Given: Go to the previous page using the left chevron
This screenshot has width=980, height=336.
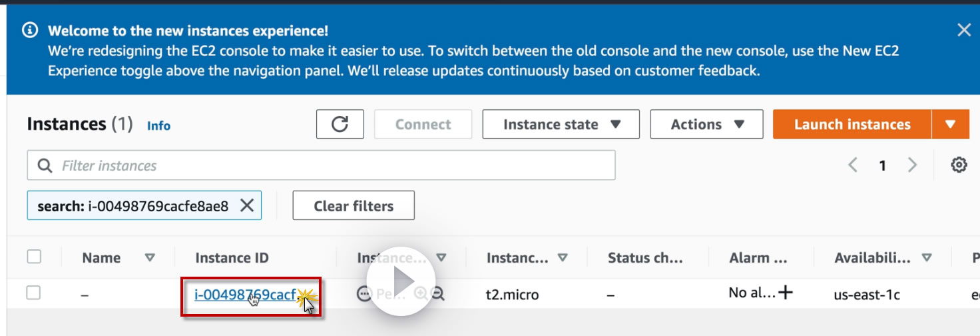Looking at the screenshot, I should [x=853, y=165].
